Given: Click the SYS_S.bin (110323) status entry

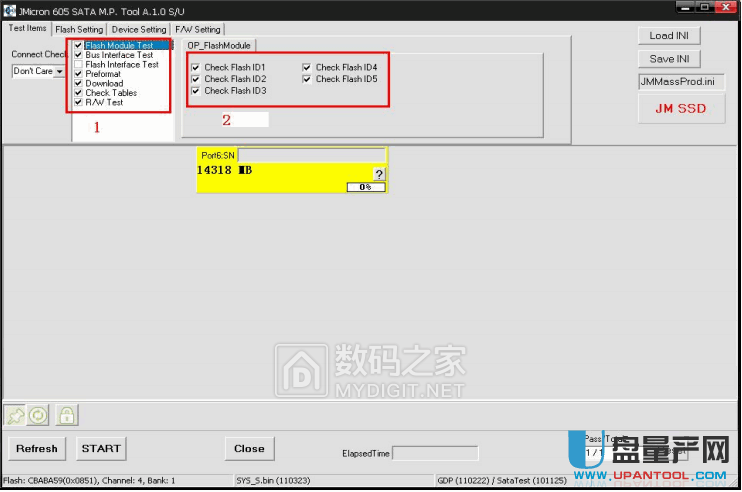Looking at the screenshot, I should coord(273,481).
